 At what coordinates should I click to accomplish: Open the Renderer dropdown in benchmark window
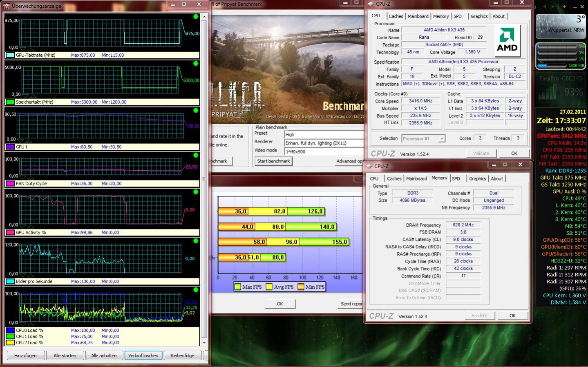324,143
